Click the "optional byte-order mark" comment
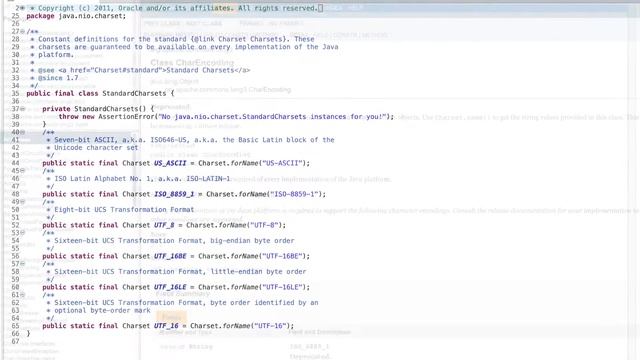This screenshot has width=640, height=360. point(102,310)
